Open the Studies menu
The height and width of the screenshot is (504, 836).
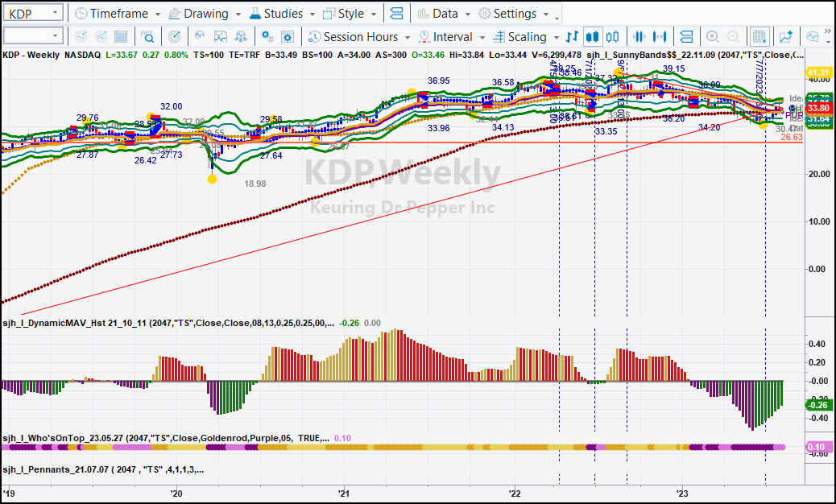282,14
